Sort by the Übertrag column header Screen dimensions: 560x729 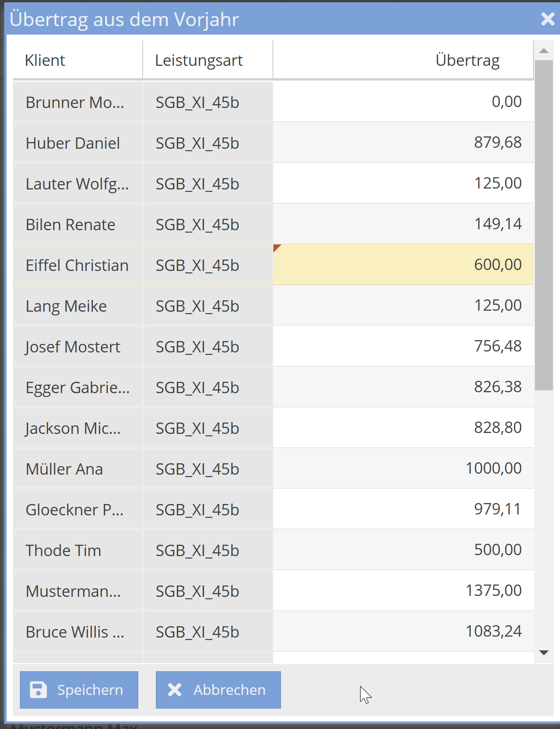click(x=467, y=60)
